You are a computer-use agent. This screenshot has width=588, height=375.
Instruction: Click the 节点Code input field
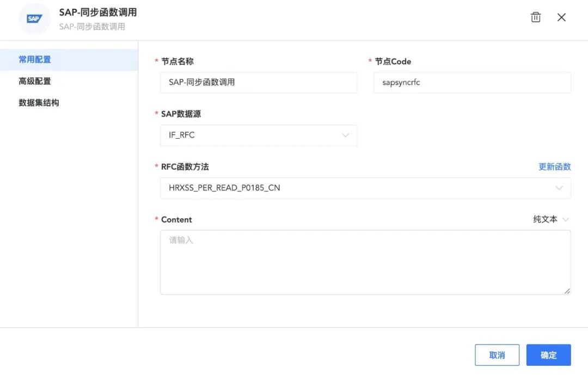click(472, 83)
